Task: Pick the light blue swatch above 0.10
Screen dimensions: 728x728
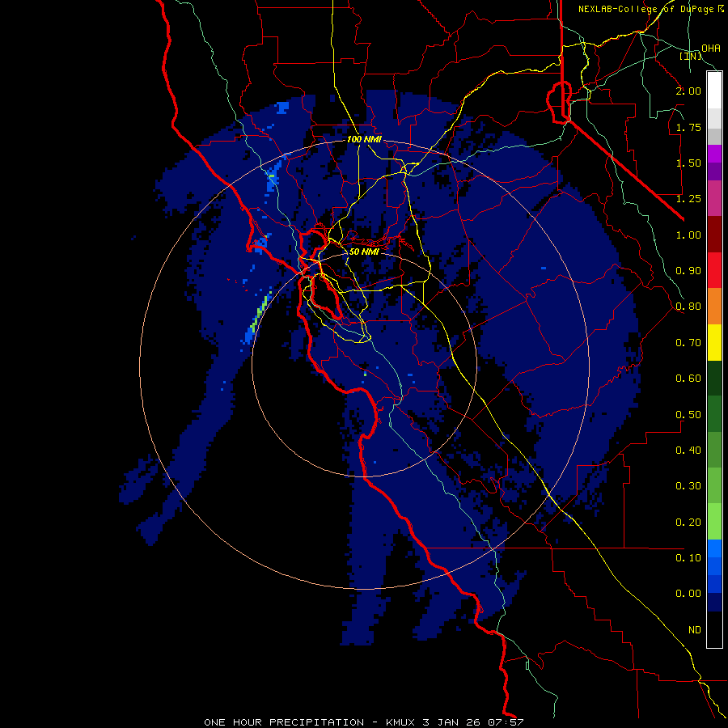Action: 714,548
